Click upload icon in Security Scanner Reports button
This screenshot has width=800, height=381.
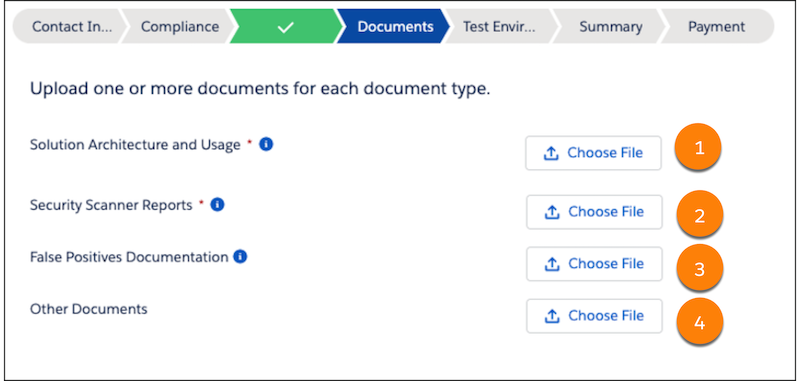[x=553, y=212]
